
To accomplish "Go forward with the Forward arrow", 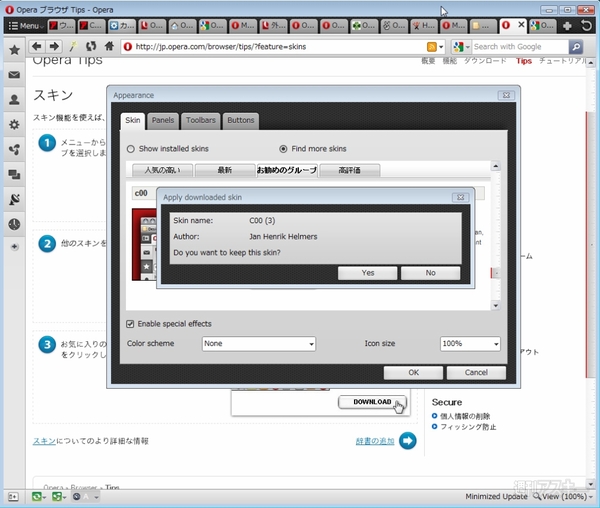I will tap(54, 47).
